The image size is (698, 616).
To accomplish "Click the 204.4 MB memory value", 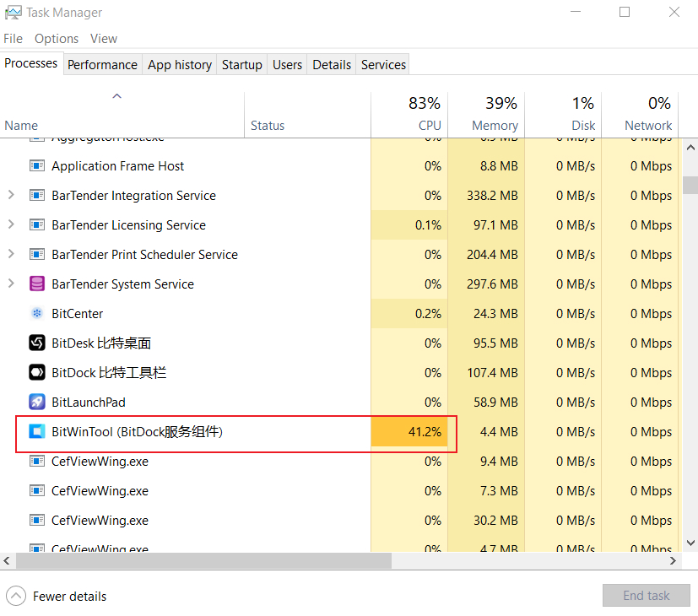I will 492,255.
